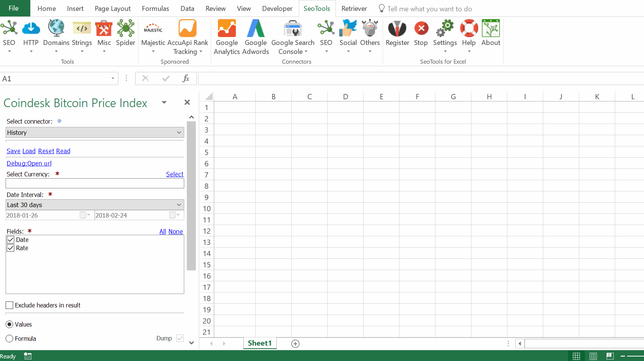The width and height of the screenshot is (644, 361).
Task: Switch to the Home ribbon tab
Action: [x=47, y=9]
